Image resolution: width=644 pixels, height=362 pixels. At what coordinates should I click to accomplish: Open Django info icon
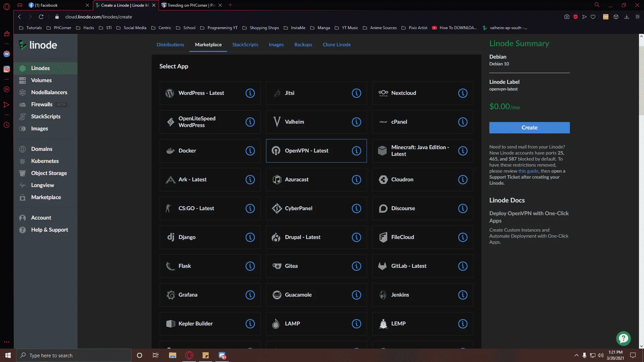pos(250,237)
